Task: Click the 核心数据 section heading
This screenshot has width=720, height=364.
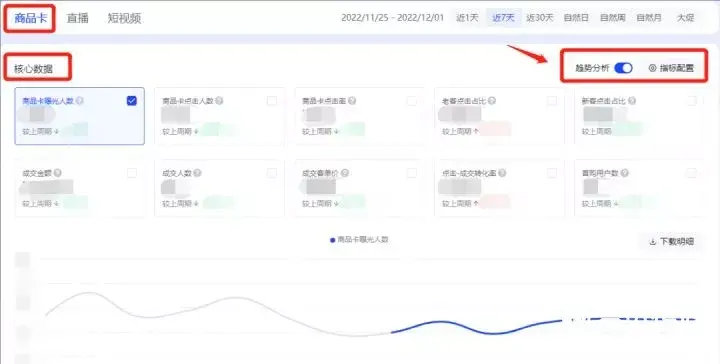Action: click(x=33, y=69)
